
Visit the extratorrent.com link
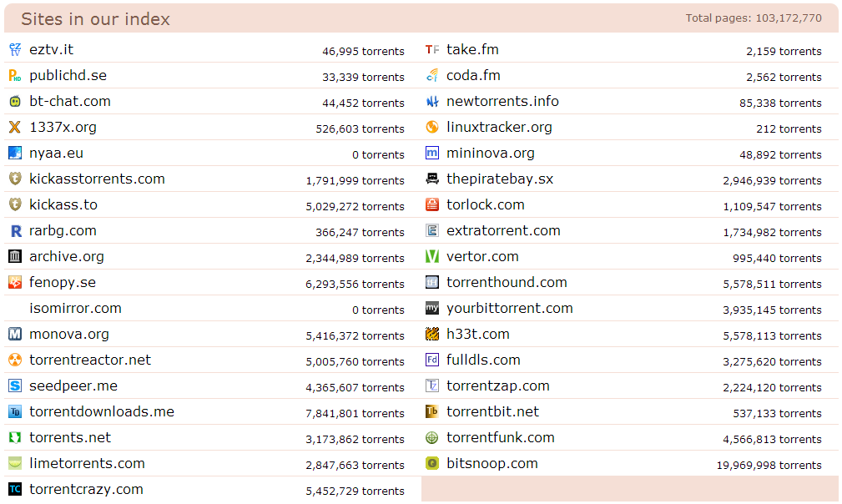(503, 231)
